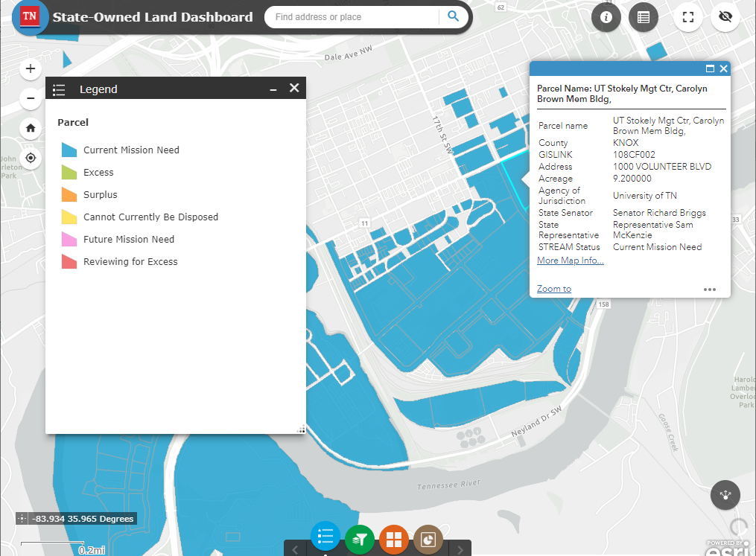Click the KNOX county value
Viewport: 756px width, 556px height.
coord(626,143)
